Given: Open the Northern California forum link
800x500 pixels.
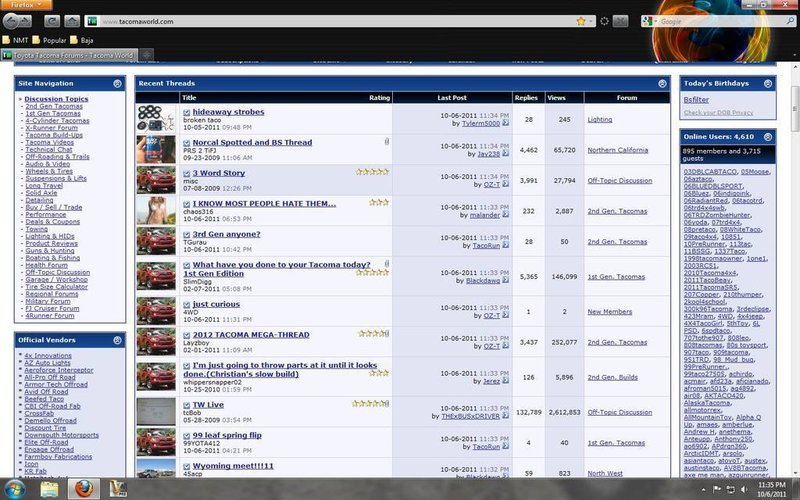Looking at the screenshot, I should tap(617, 150).
